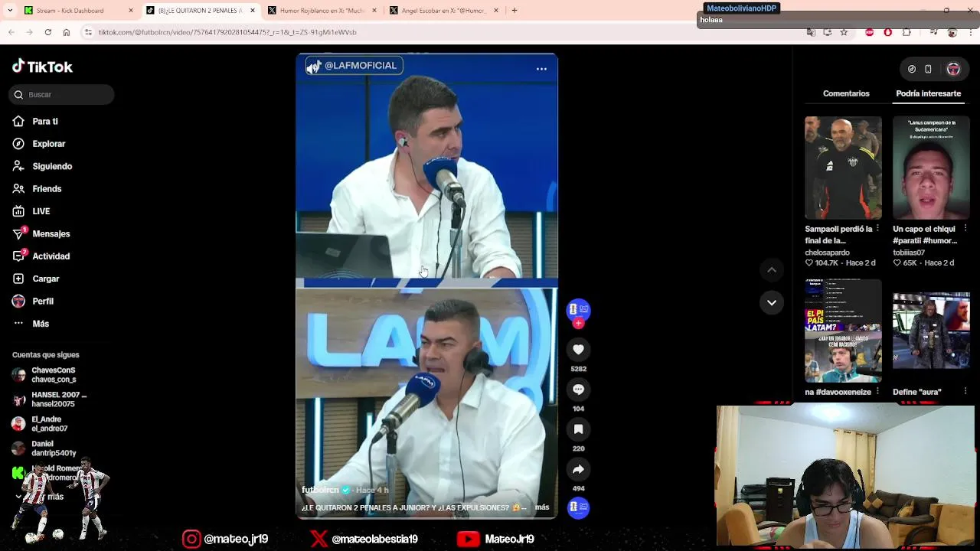Open video three-dot options menu

click(541, 69)
